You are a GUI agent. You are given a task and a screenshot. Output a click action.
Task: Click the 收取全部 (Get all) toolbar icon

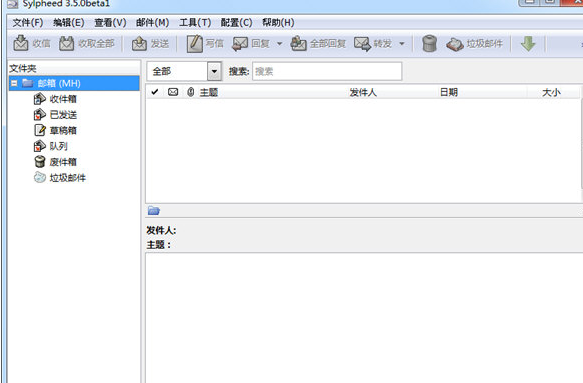pyautogui.click(x=67, y=44)
